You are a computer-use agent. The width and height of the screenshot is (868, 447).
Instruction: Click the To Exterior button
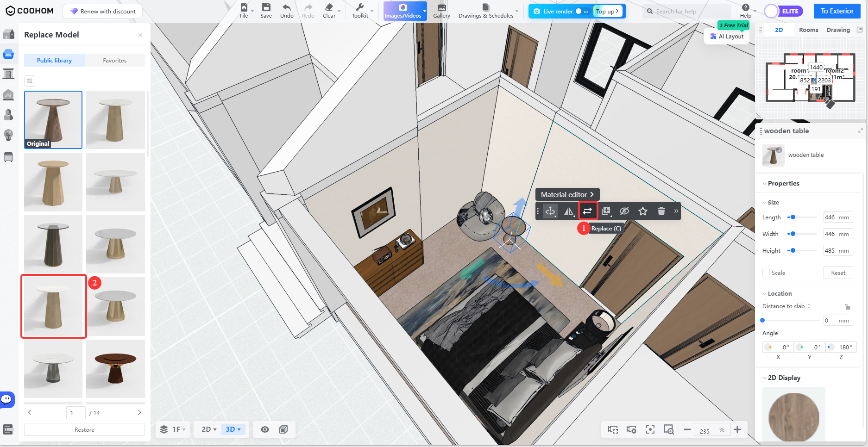pyautogui.click(x=837, y=11)
